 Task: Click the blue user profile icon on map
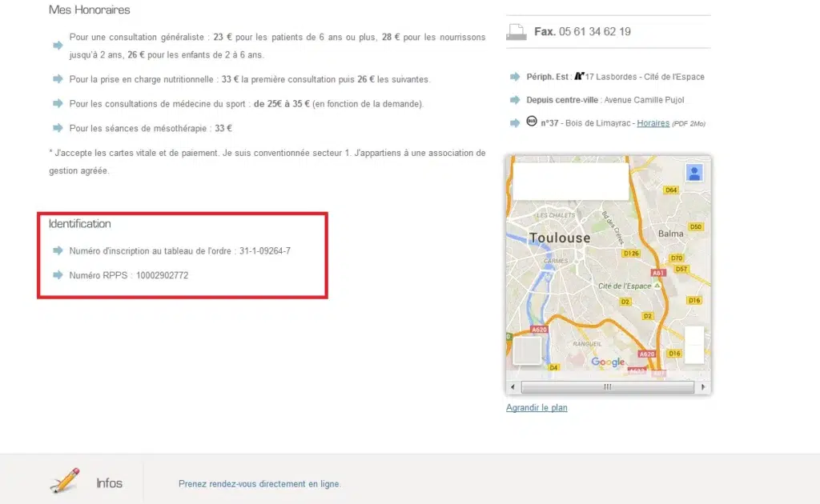(x=693, y=173)
